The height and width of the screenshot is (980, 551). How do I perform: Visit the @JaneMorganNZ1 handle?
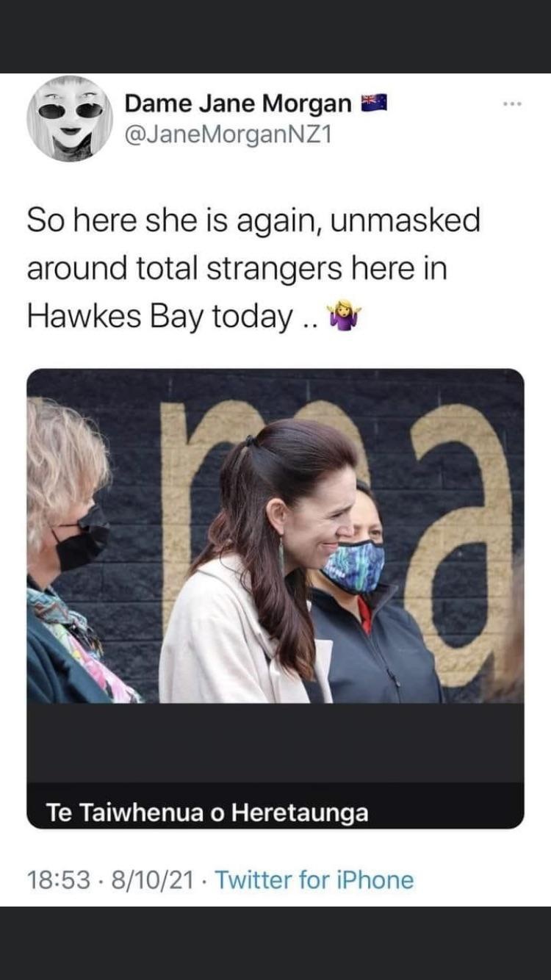[228, 136]
